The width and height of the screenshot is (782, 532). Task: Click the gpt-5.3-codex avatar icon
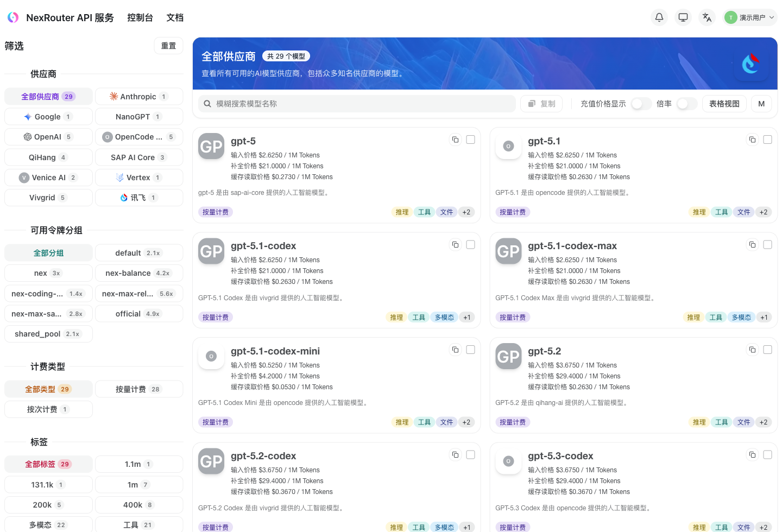(x=508, y=461)
